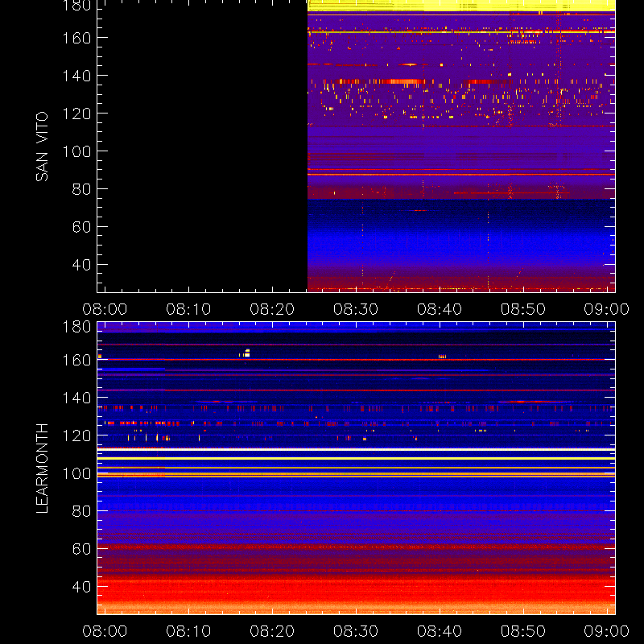
Task: Select the 160 tick label on SAN VITO plot
Action: tap(76, 38)
